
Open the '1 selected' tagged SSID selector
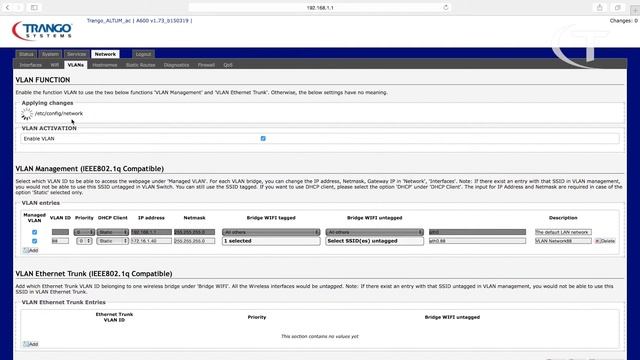point(271,241)
